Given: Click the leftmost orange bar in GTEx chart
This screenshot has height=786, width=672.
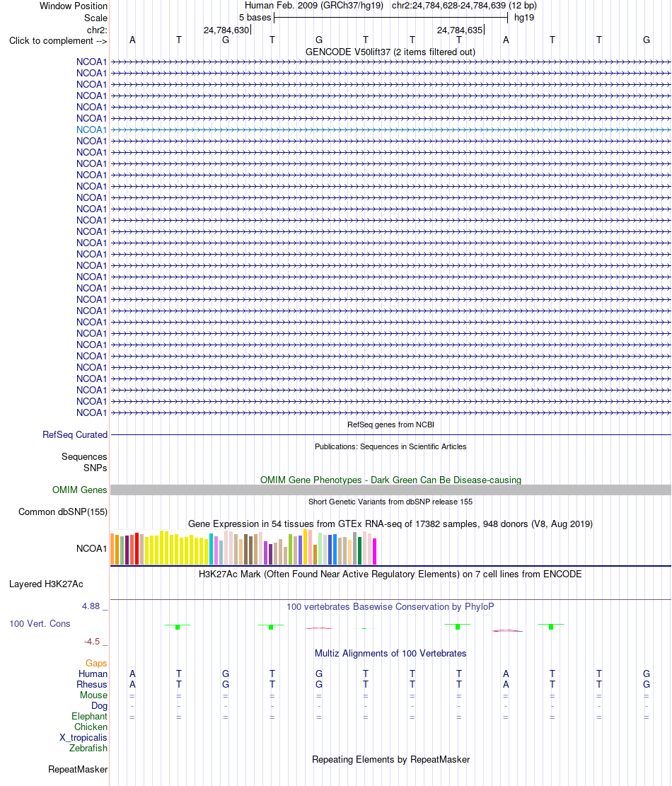Looking at the screenshot, I should (x=112, y=549).
